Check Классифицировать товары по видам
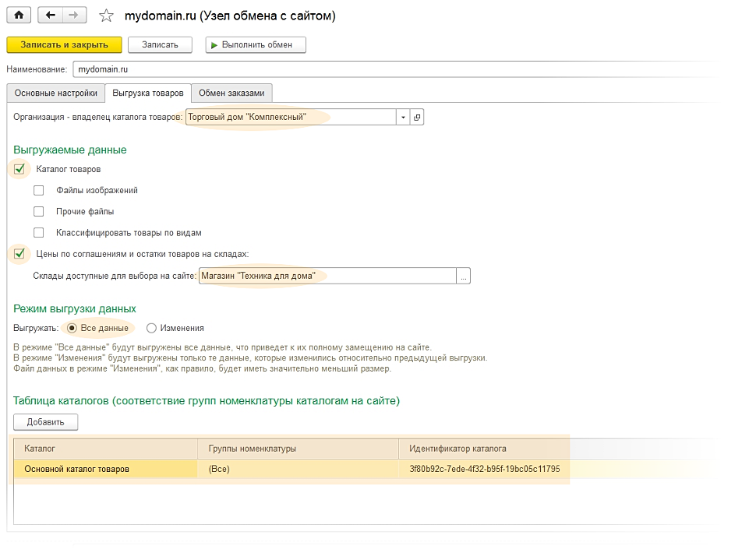The image size is (749, 560). pos(39,232)
